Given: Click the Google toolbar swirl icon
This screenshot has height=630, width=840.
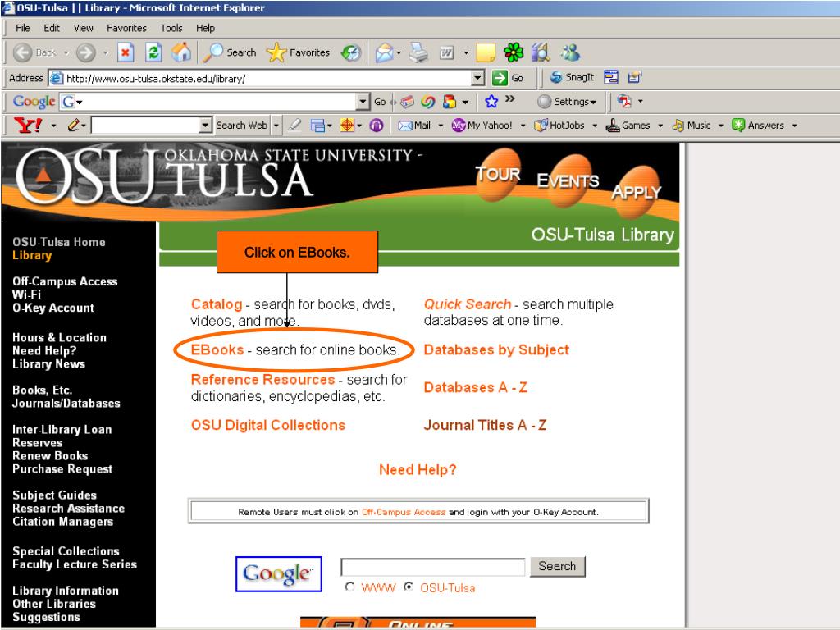Looking at the screenshot, I should (427, 101).
